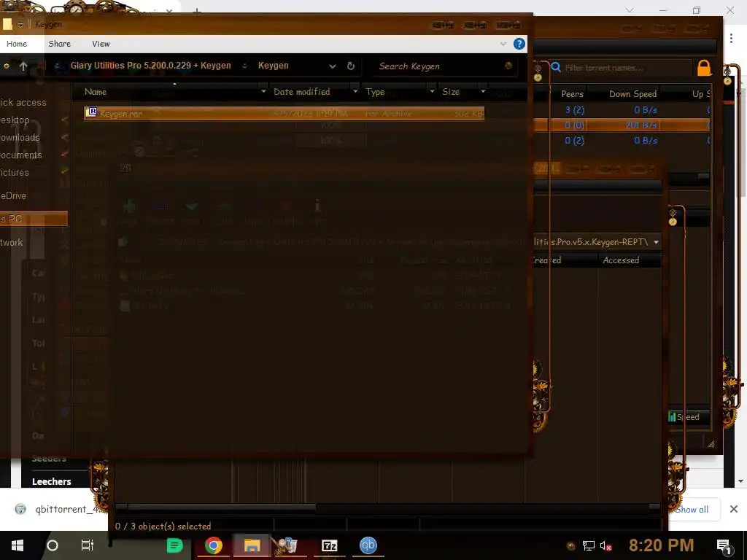Sort by Date modified column header
Screen dimensions: 747x560
point(301,92)
